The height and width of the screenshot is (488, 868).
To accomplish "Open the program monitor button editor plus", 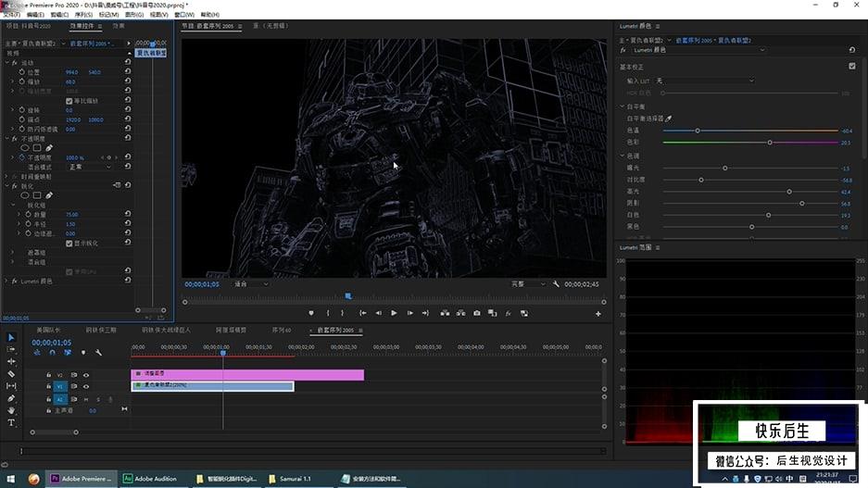I will (598, 314).
